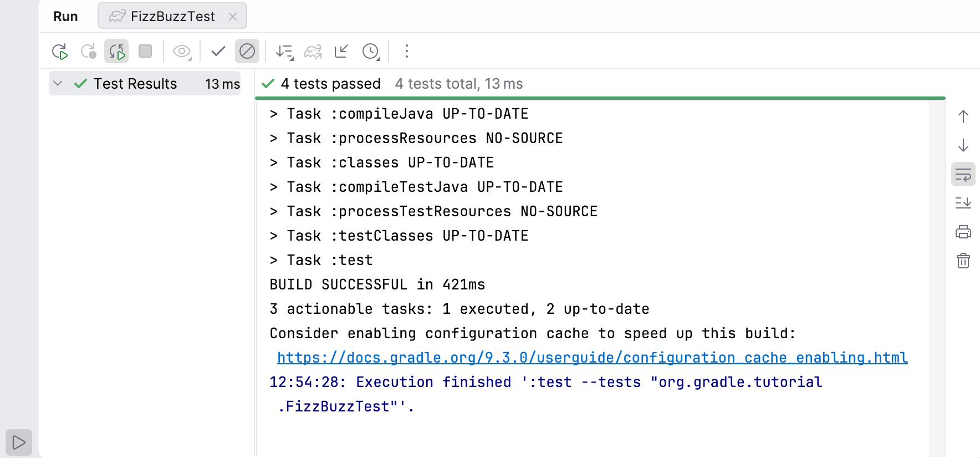
Task: Open the Run tool window sidebar button
Action: click(19, 442)
